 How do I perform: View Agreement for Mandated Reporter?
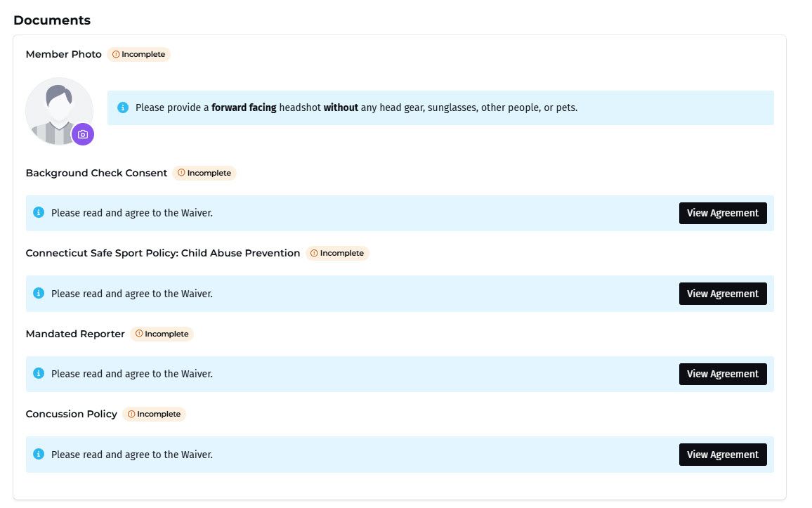[723, 374]
